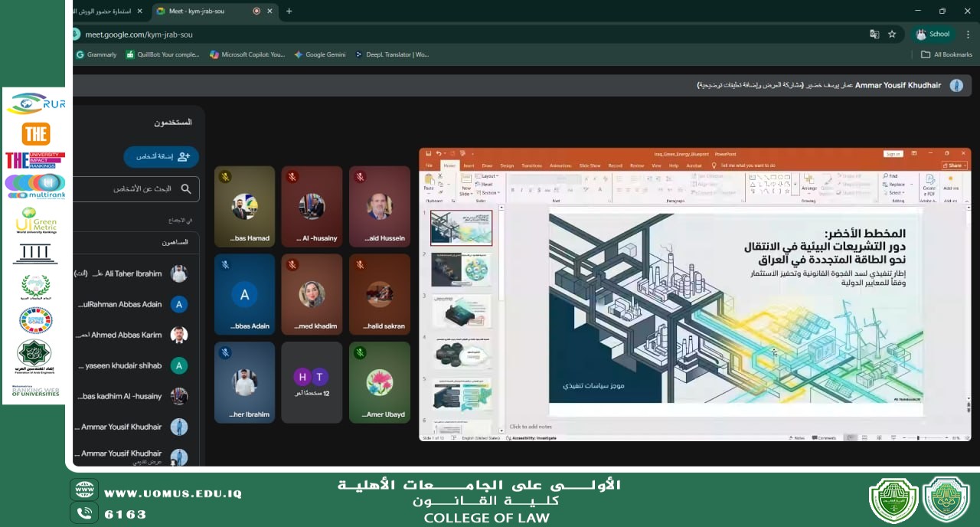
Task: Click the Save icon on Quick Access Toolbar
Action: (x=430, y=152)
